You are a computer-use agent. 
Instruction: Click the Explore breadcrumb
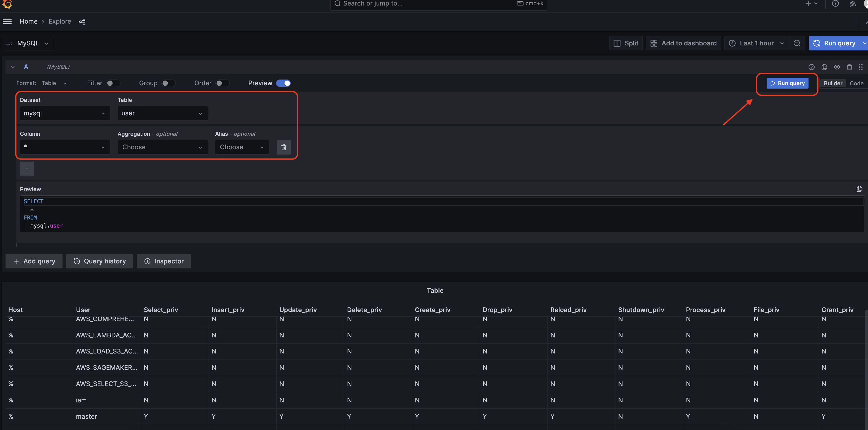[x=60, y=22]
